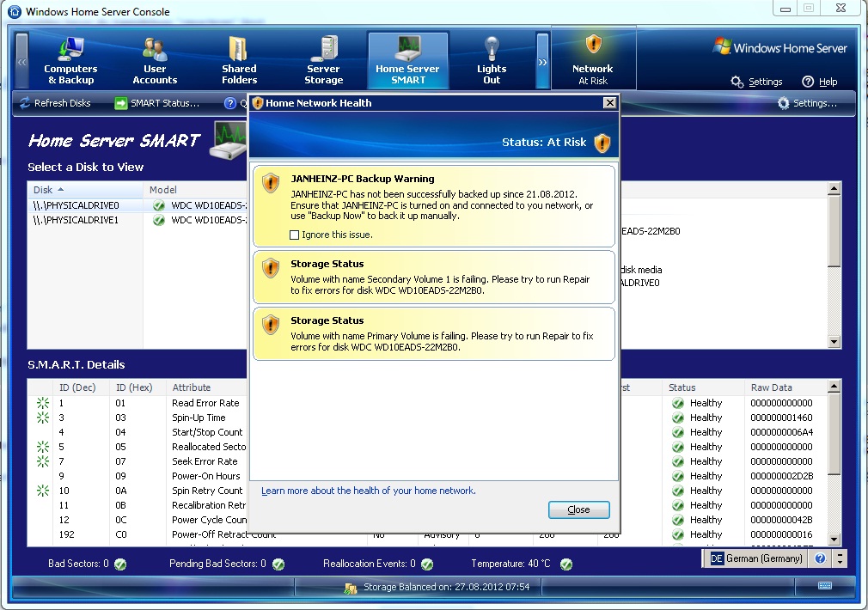Click the Help icon top right
Screen dimensions: 868x610
coord(822,82)
